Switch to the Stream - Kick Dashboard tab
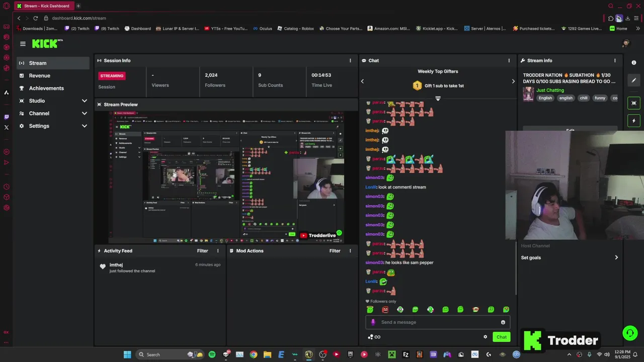Screen dimensions: 644x362 tap(44, 6)
